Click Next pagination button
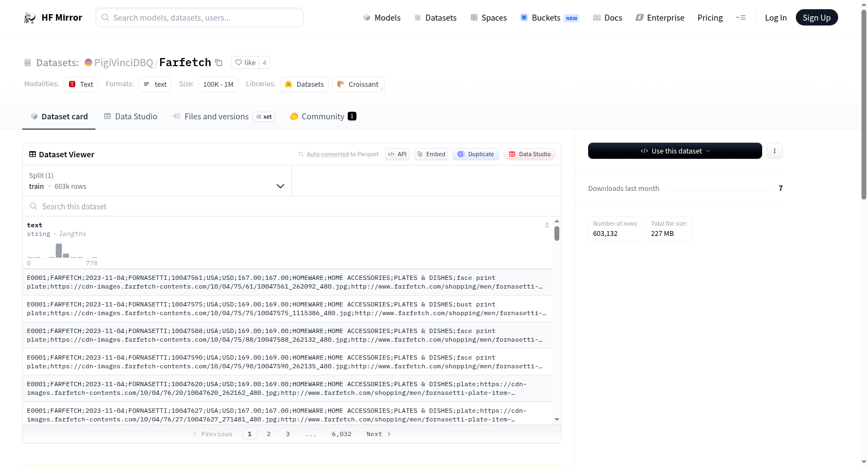 tap(379, 434)
